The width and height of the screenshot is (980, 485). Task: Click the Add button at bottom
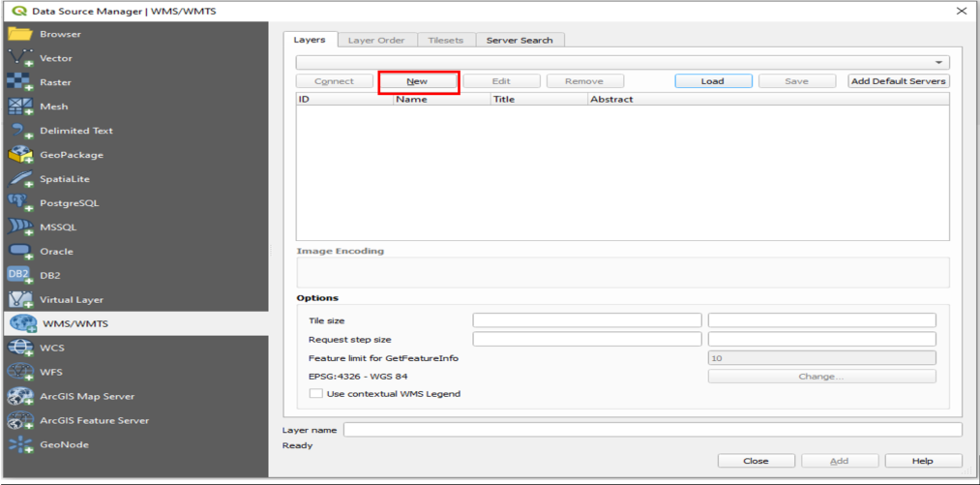[x=840, y=461]
